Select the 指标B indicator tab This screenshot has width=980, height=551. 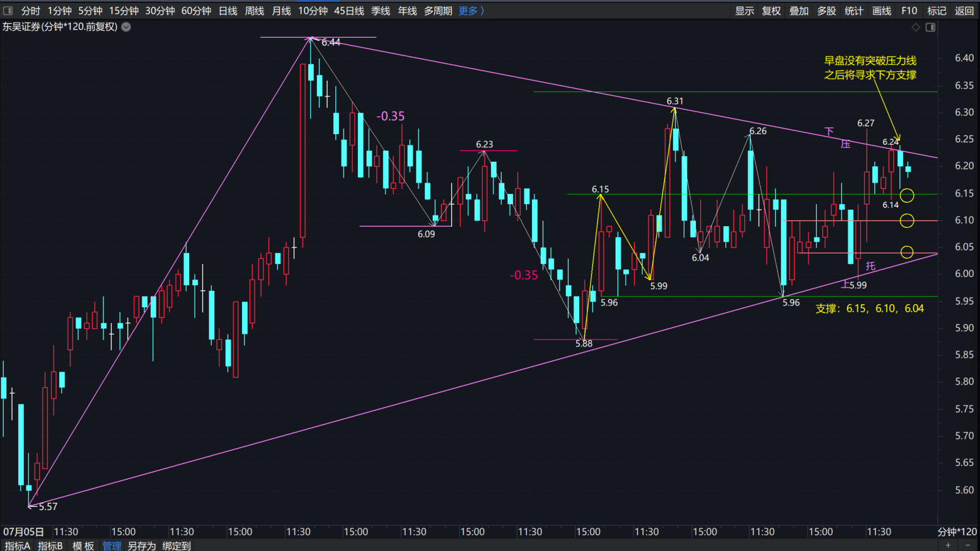coord(50,545)
